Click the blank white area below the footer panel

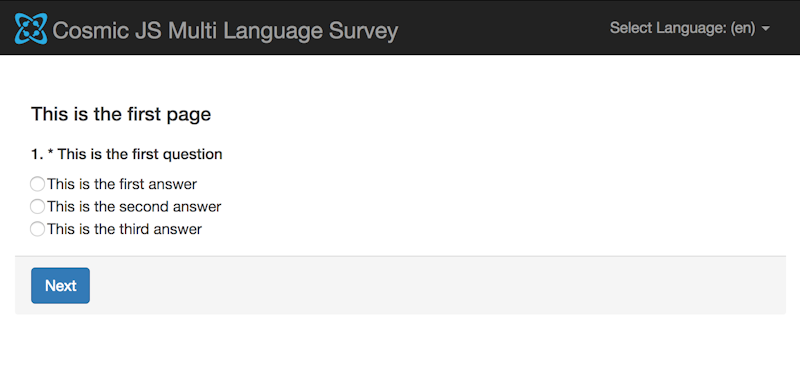[400, 341]
